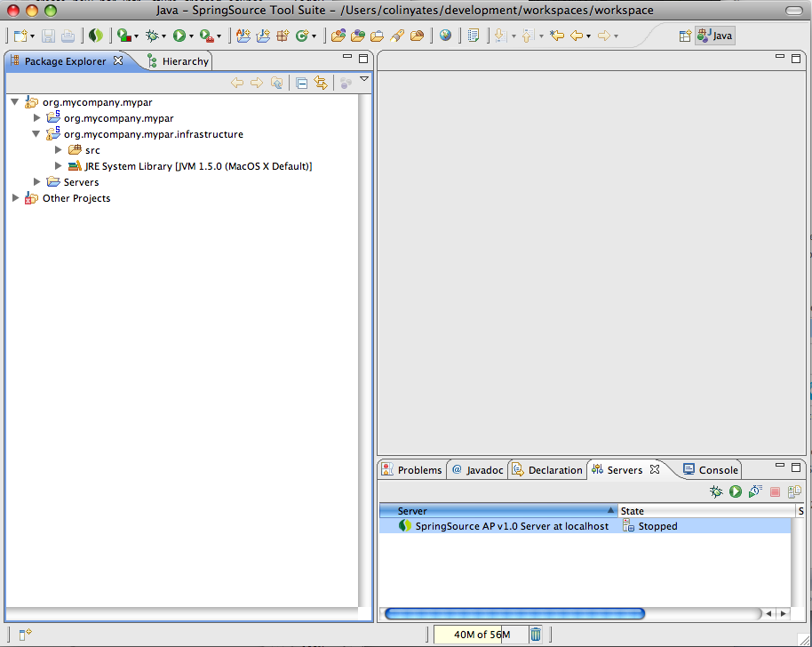Start the server in profile mode
The width and height of the screenshot is (812, 647).
click(x=755, y=491)
